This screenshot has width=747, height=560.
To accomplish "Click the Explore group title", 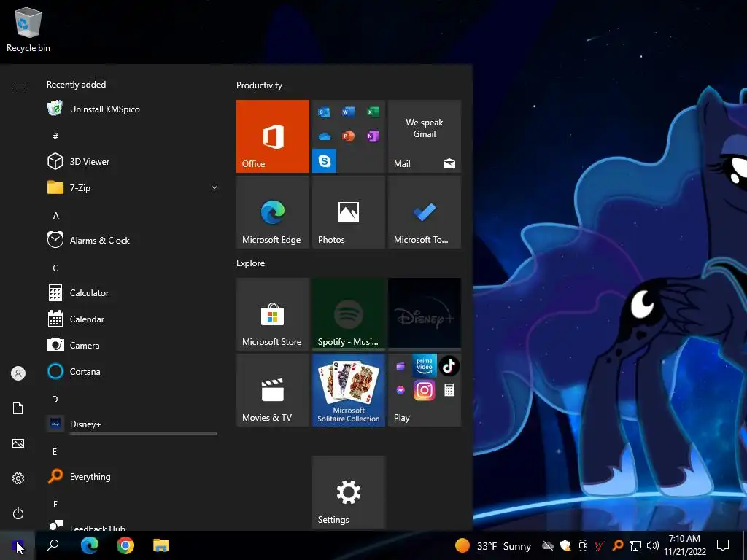I will click(251, 262).
